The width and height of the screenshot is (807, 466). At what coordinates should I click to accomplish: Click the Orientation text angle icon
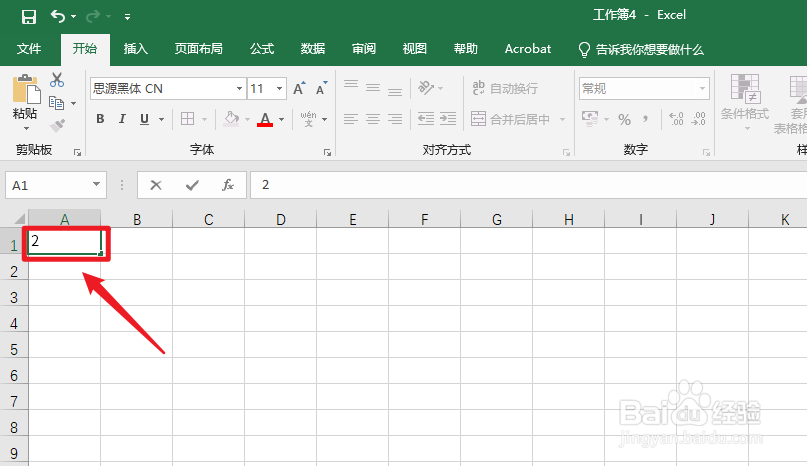[426, 88]
